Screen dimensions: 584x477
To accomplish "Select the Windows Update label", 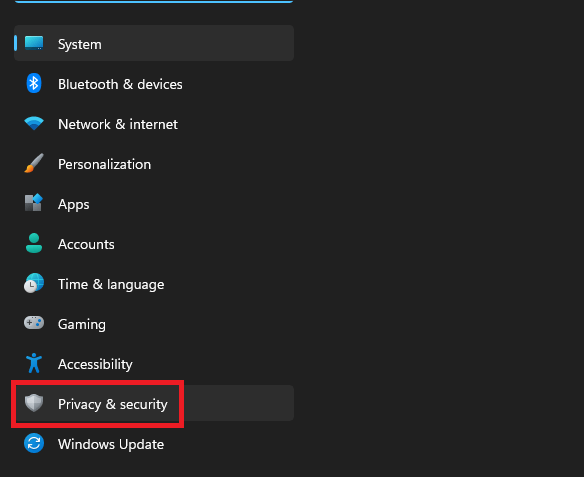I will [x=111, y=444].
